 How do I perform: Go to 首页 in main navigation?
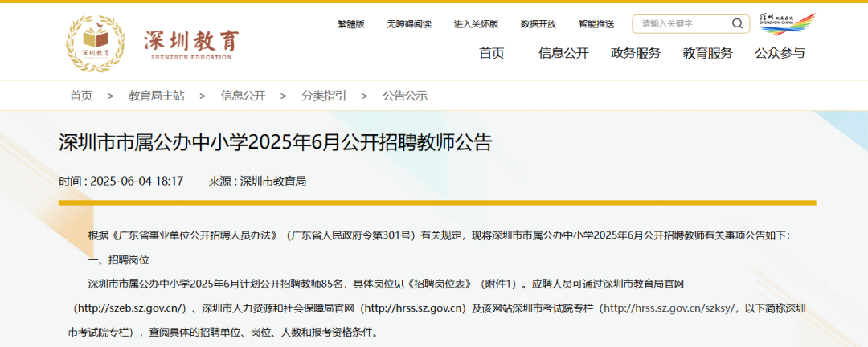[491, 54]
